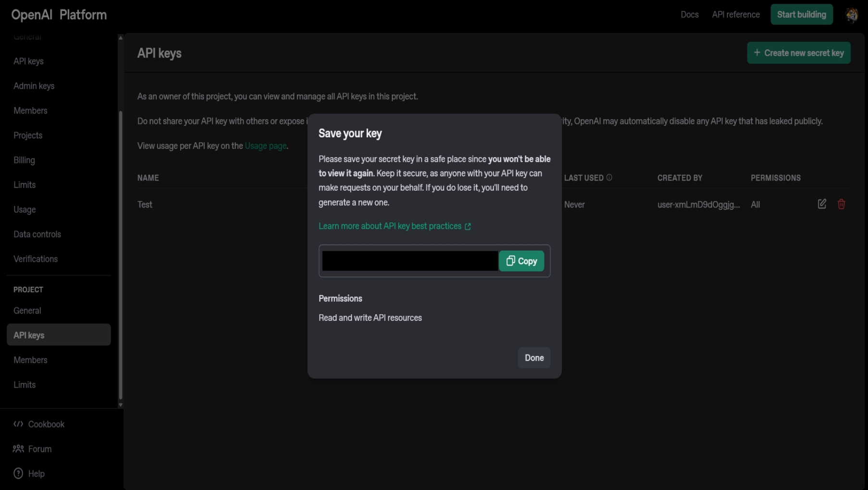Open Docs in the top navigation

[x=689, y=14]
